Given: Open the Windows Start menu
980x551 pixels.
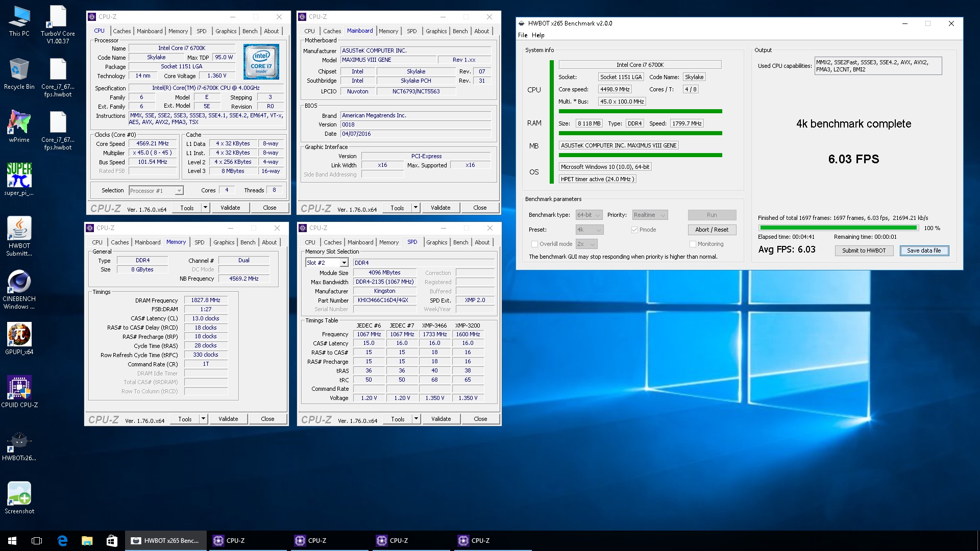Looking at the screenshot, I should click(12, 541).
